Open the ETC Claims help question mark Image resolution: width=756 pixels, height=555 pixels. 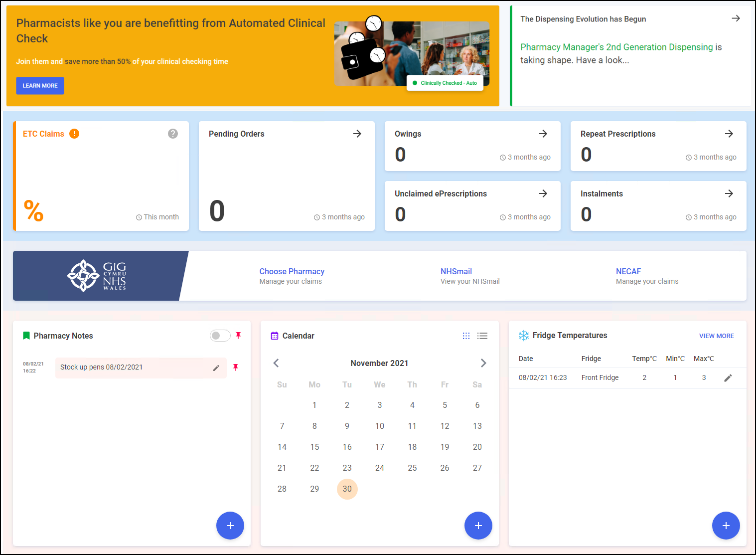pos(173,134)
